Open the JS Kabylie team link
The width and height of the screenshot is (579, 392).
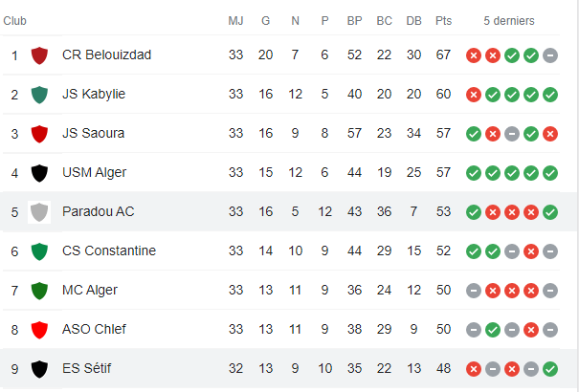point(94,95)
